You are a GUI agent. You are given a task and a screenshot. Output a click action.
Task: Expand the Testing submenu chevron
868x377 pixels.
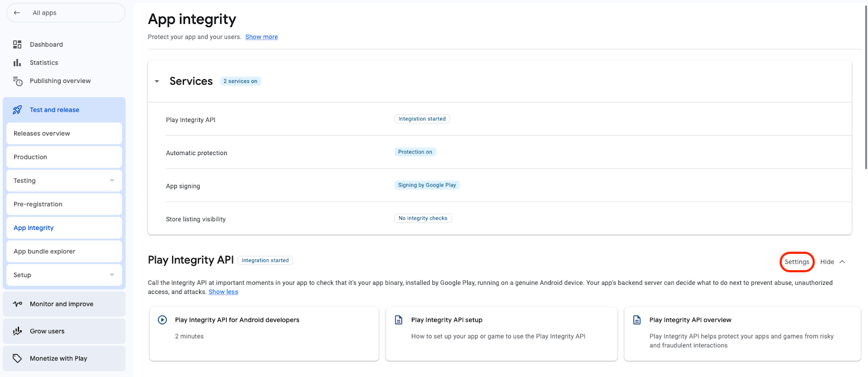(x=112, y=180)
